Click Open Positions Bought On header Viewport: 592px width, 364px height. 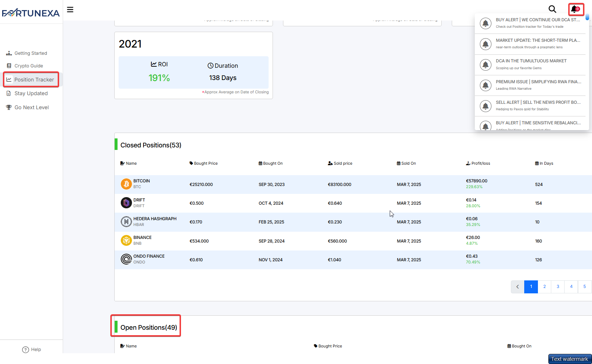point(519,346)
